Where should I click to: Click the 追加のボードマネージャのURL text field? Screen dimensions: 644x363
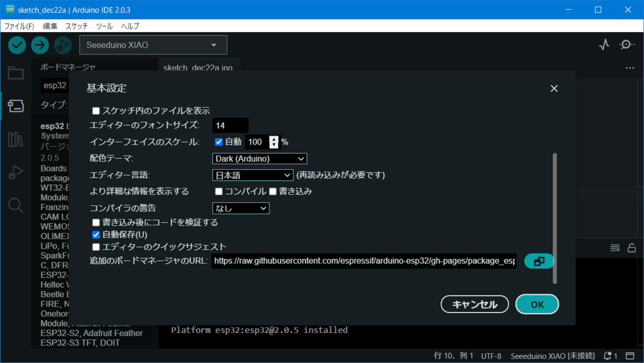coord(364,261)
